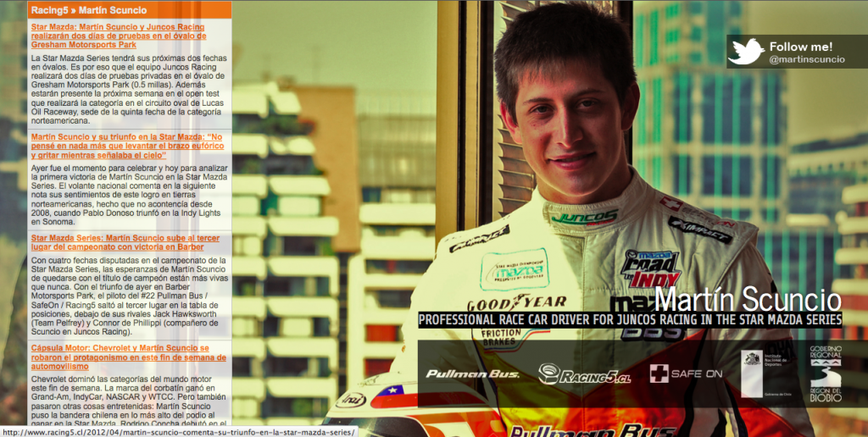868x437 pixels.
Task: Click the racing5.cl URL in status bar
Action: pyautogui.click(x=178, y=431)
